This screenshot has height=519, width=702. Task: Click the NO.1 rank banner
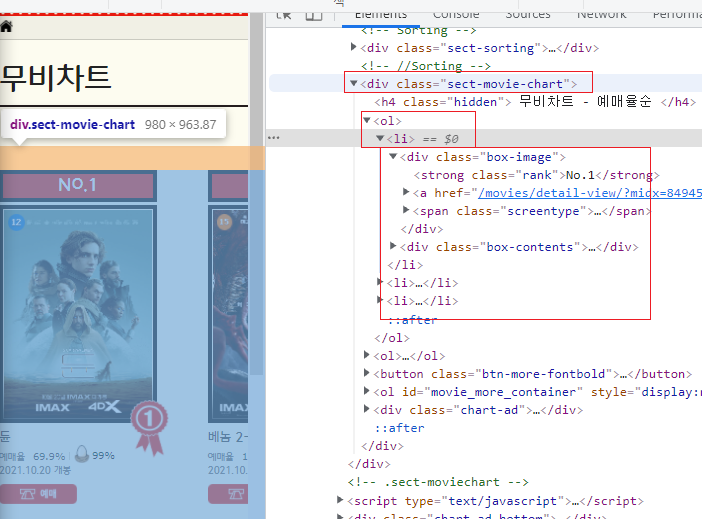coord(77,185)
